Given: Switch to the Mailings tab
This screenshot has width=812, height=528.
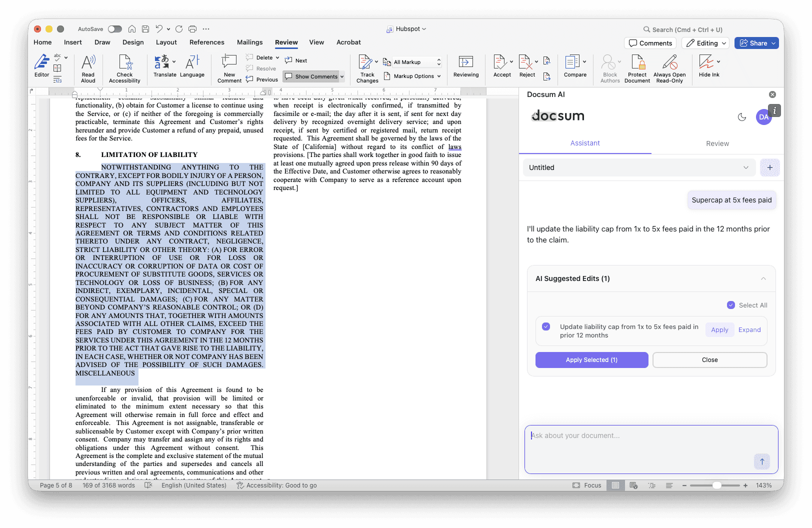Looking at the screenshot, I should (x=250, y=42).
